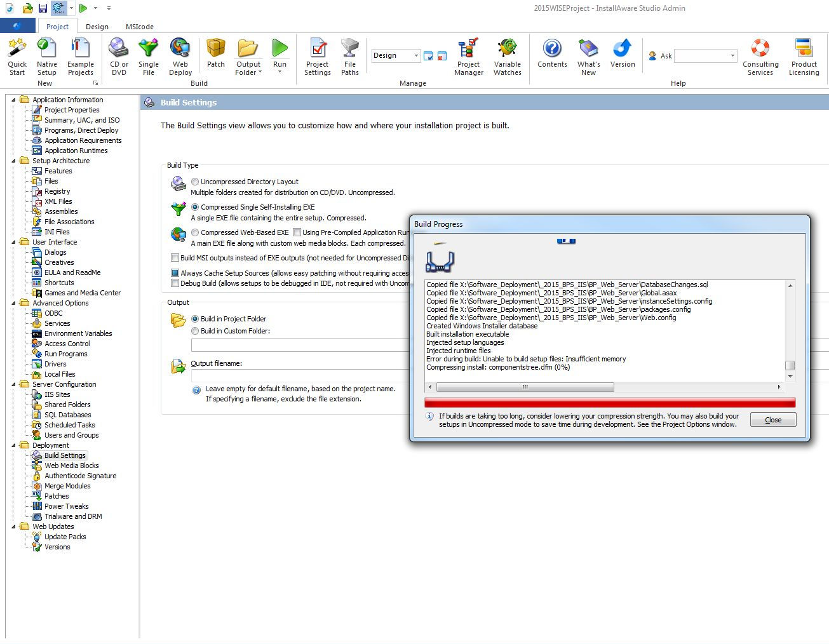Open the Output Folder button
The height and width of the screenshot is (644, 829).
248,57
